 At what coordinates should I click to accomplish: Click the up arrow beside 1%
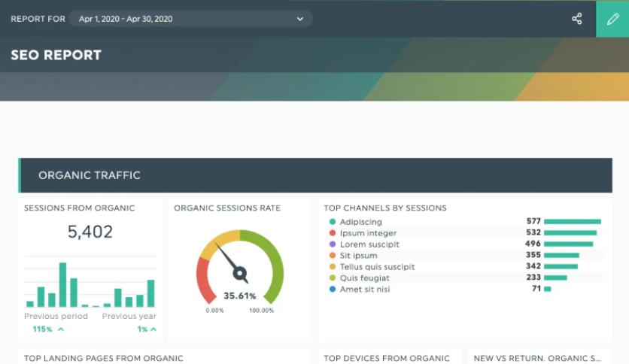[153, 329]
